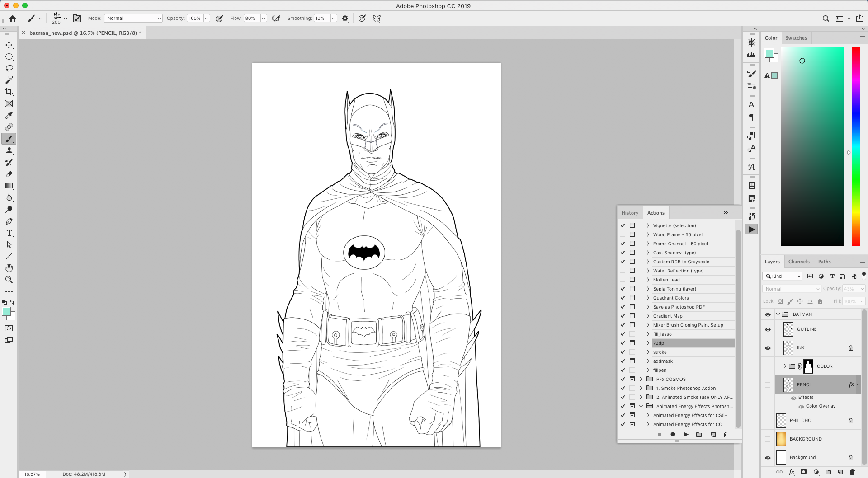Image resolution: width=868 pixels, height=478 pixels.
Task: Open the Smoothing percentage dropdown
Action: click(334, 19)
